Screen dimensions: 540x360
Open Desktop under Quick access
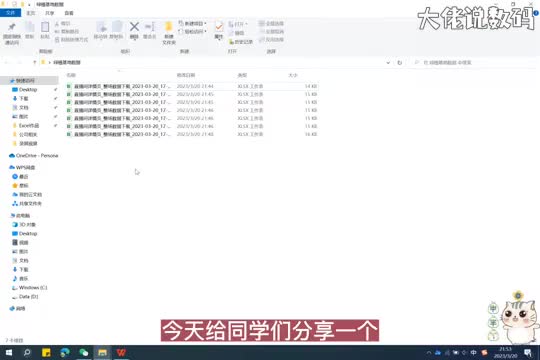[28, 90]
